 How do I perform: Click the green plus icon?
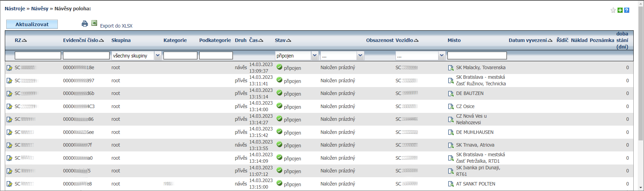620,10
